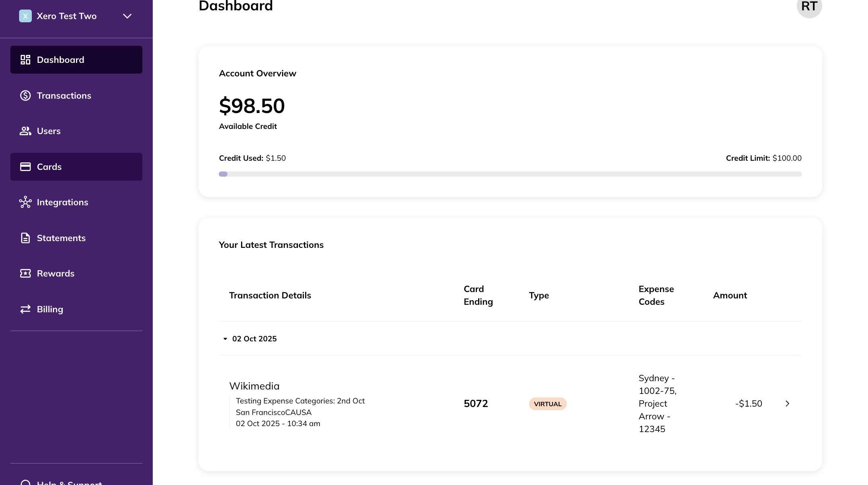Click the Users people icon
868x485 pixels.
[25, 131]
